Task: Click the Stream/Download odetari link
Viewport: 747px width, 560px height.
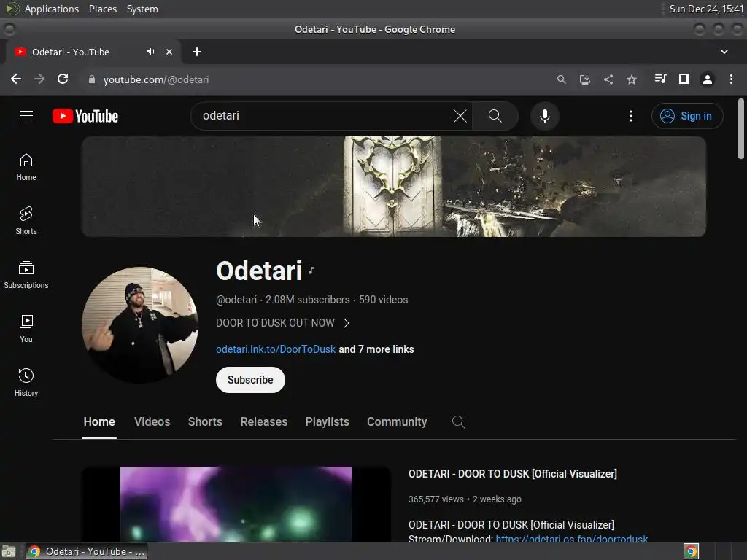Action: click(x=571, y=539)
